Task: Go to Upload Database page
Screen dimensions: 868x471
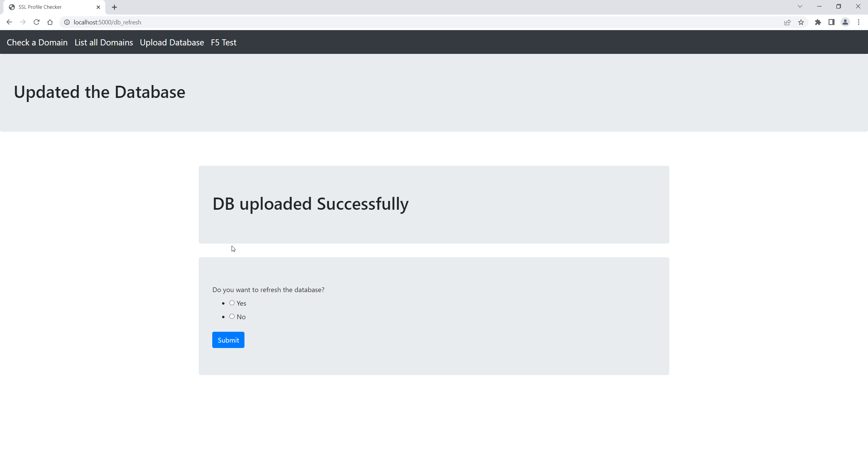Action: (x=172, y=42)
